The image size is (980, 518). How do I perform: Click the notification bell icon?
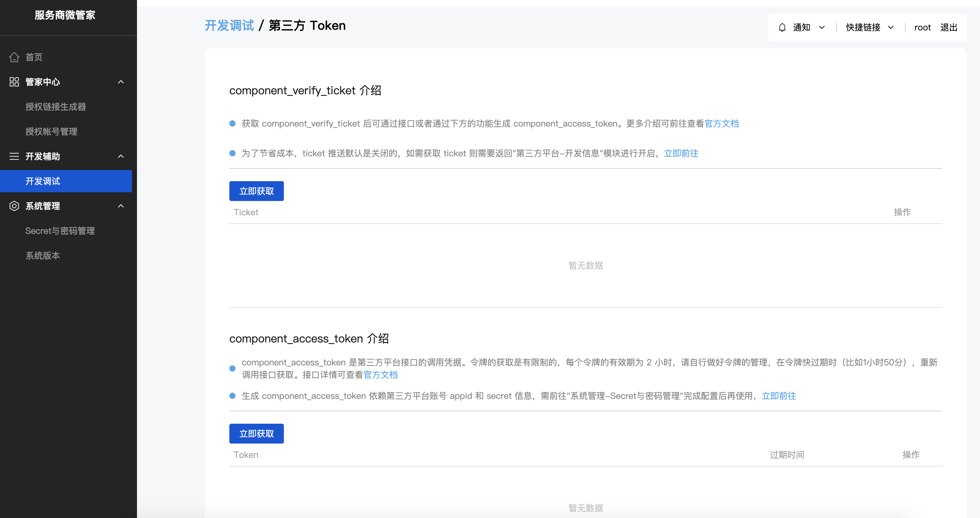[x=782, y=27]
